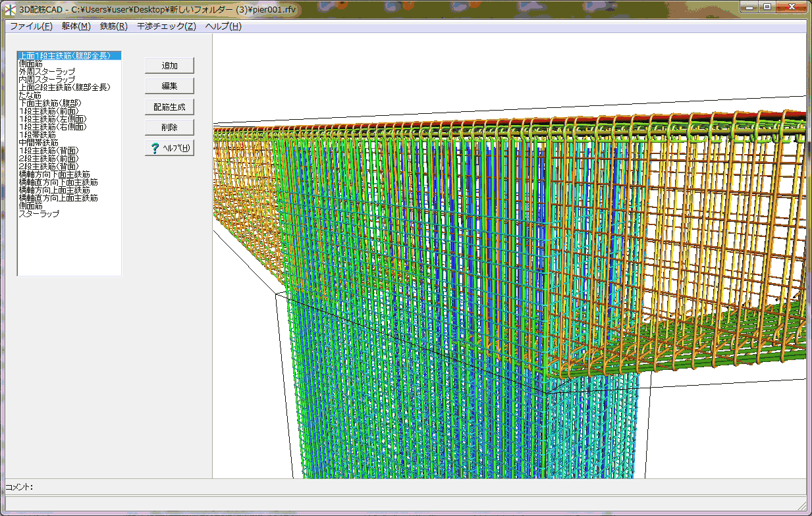This screenshot has height=516, width=812.
Task: Open the 鉄筋(R) menu
Action: [113, 26]
